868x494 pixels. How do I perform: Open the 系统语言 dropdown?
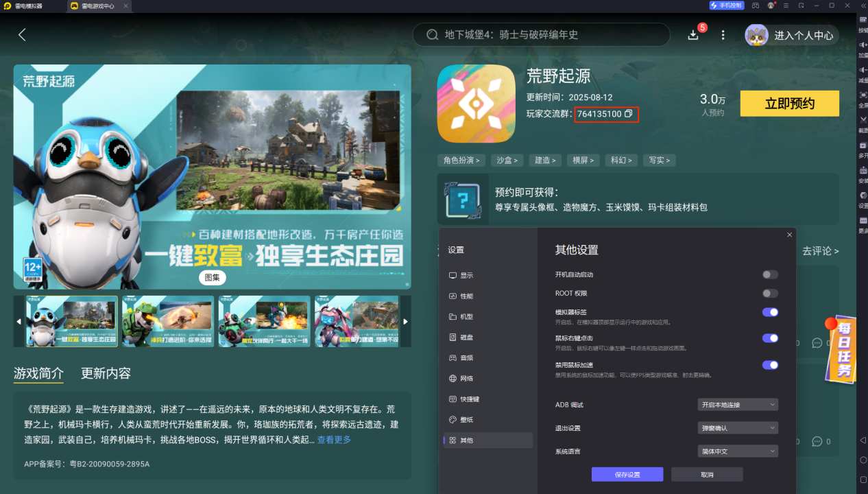point(737,451)
